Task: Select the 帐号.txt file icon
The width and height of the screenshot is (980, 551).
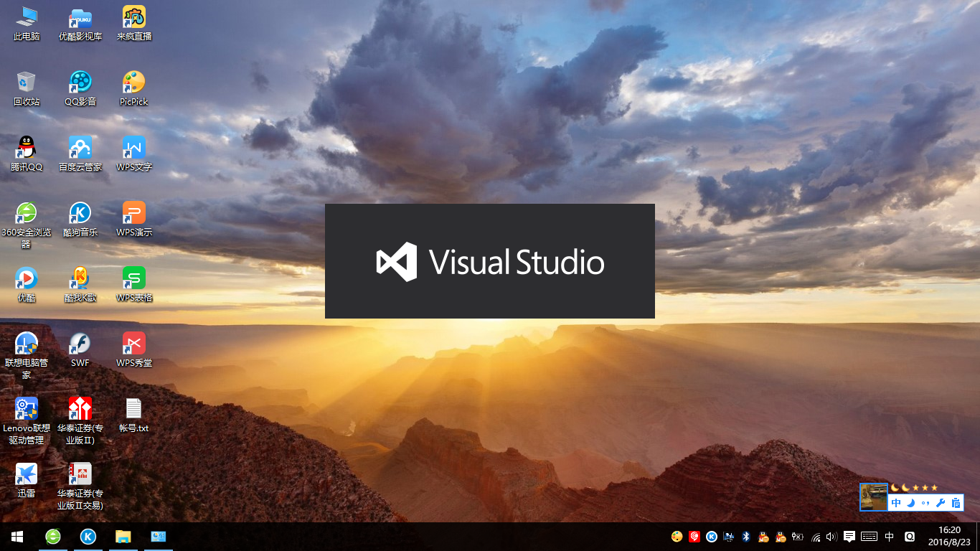Action: [134, 415]
